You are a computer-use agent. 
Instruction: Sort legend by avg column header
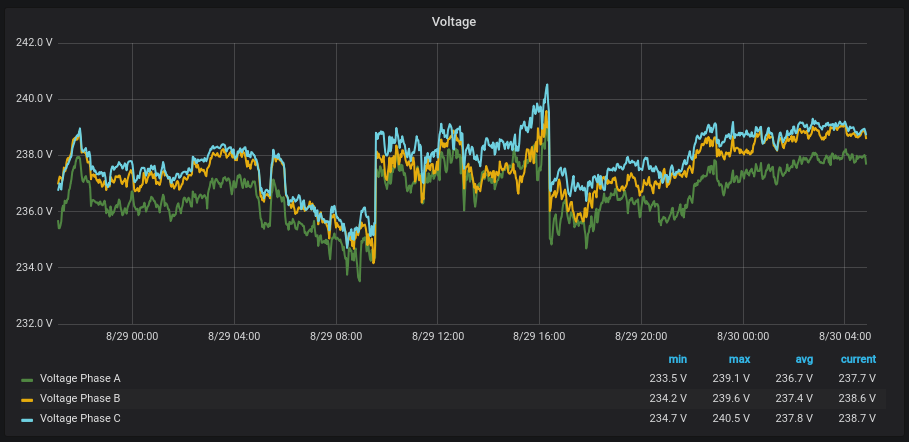[x=803, y=359]
